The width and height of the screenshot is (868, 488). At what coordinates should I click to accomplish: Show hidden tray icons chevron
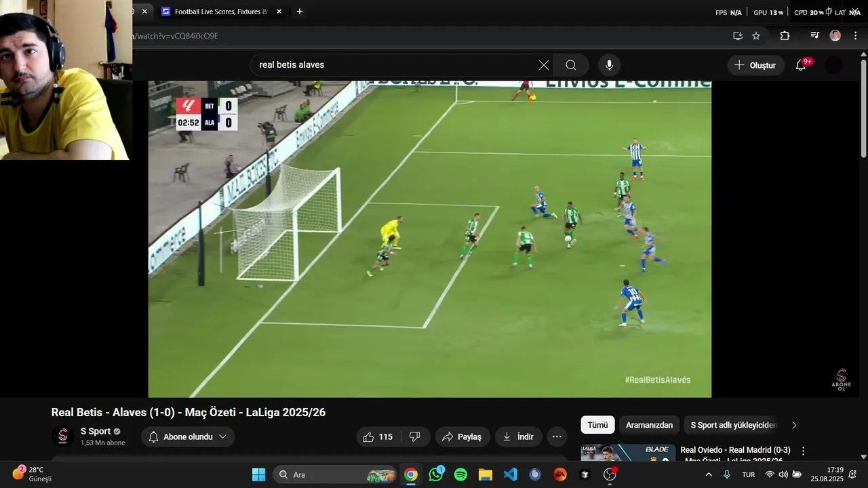pyautogui.click(x=709, y=474)
